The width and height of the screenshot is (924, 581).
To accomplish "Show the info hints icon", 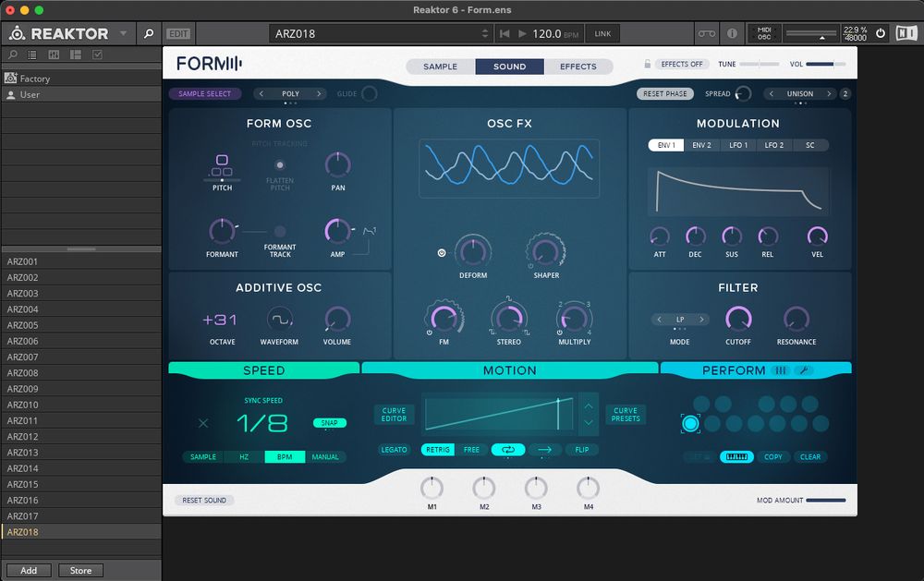I will 732,33.
